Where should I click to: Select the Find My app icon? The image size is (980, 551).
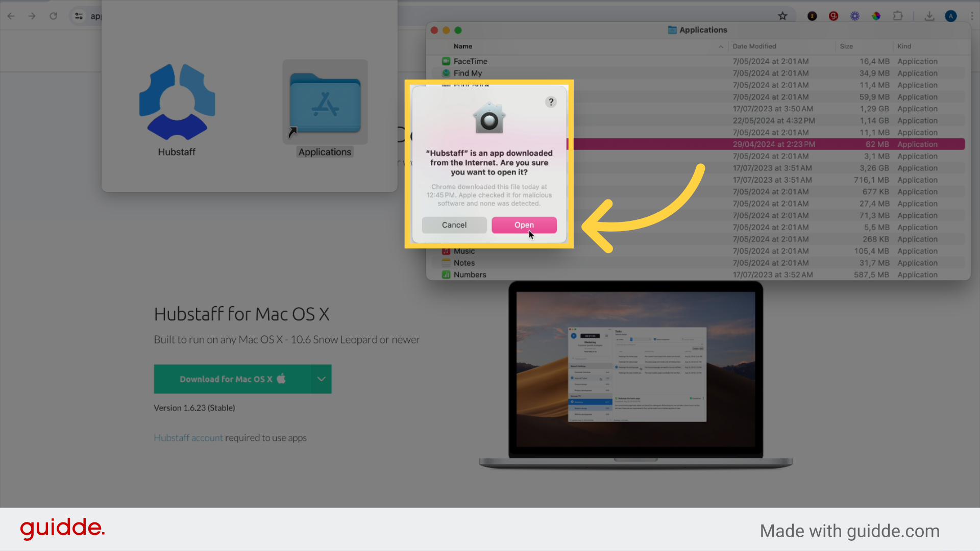pos(445,73)
